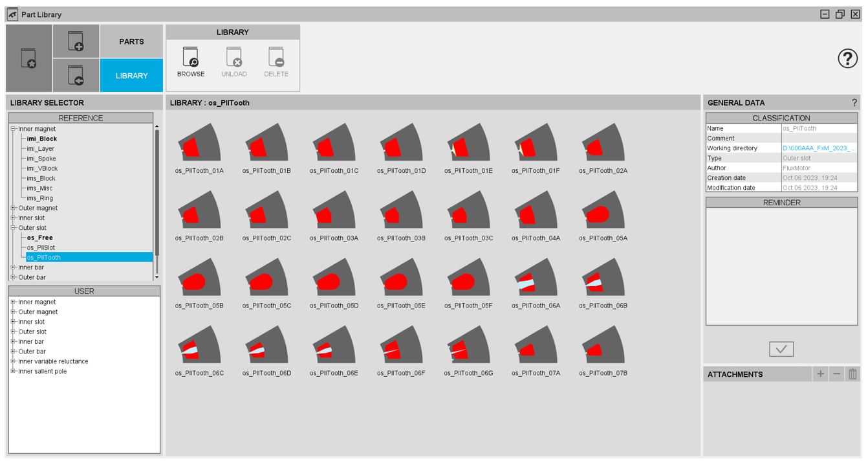The image size is (868, 461).
Task: Open the main help question mark icon
Action: coord(847,58)
